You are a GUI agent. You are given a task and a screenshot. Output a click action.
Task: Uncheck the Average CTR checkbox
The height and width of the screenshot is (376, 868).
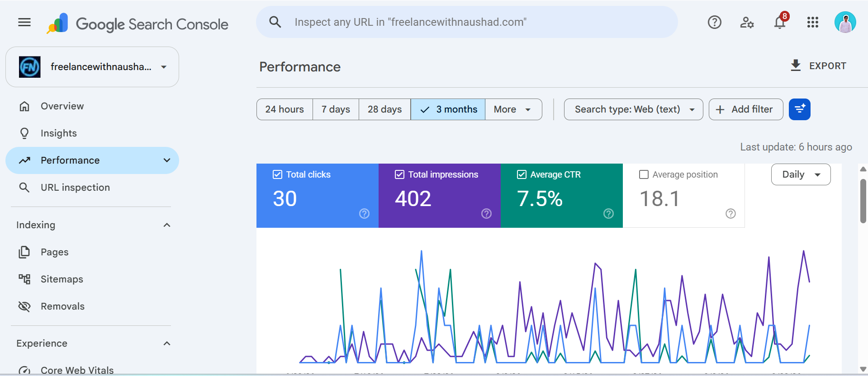click(x=522, y=174)
